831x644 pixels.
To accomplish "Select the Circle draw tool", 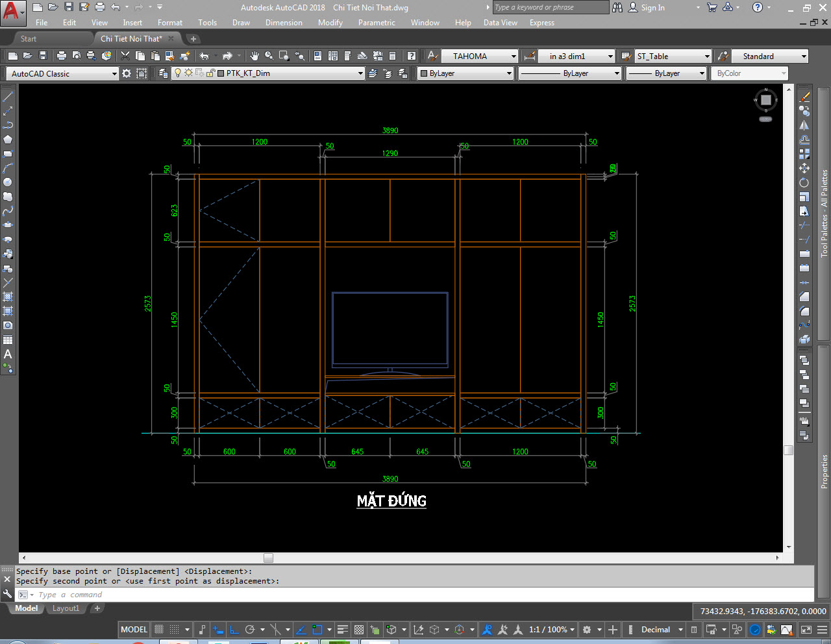I will (x=8, y=182).
